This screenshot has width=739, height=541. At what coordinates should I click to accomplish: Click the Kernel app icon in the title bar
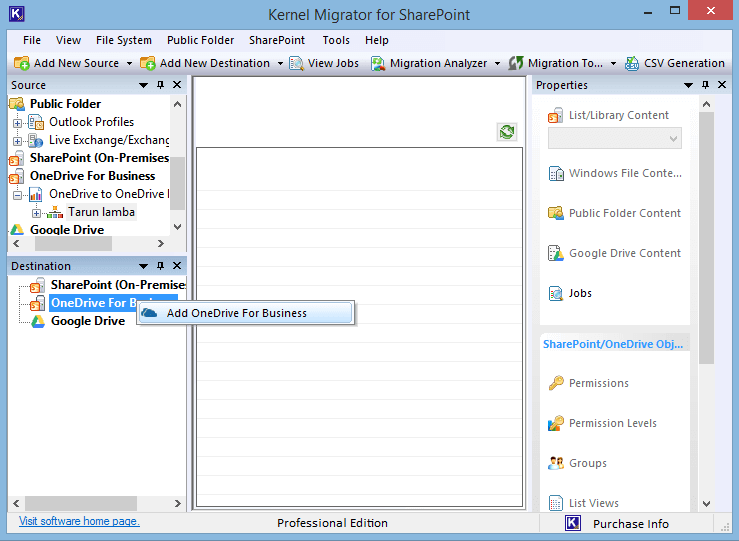point(17,14)
